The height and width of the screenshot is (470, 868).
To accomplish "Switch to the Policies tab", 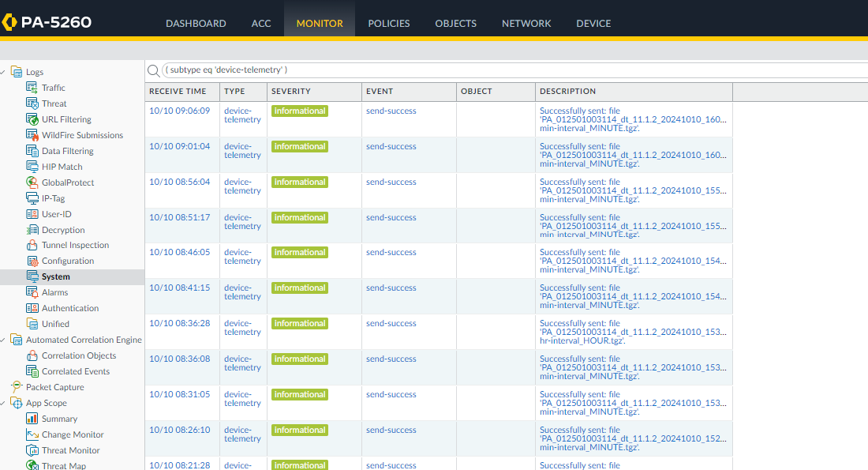I will [x=389, y=24].
